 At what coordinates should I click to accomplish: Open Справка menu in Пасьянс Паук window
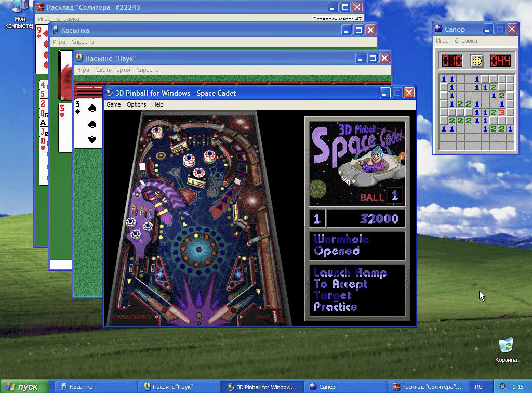pos(147,70)
